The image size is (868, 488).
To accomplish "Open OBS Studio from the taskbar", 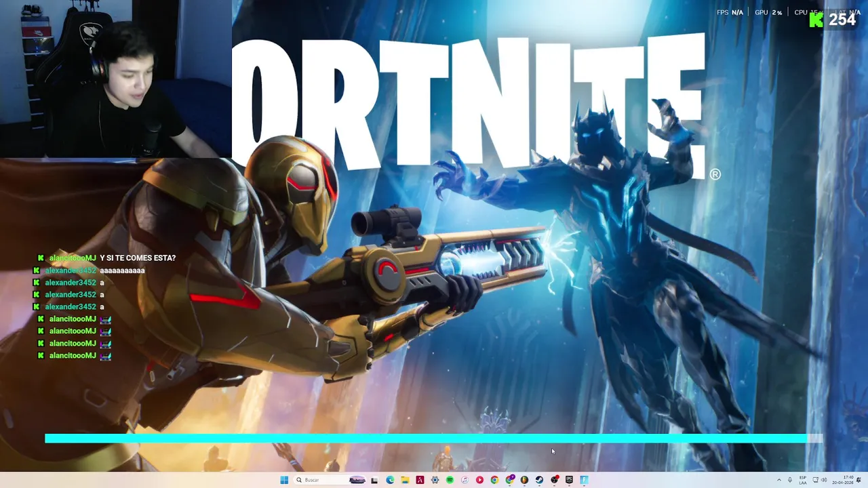I will [x=555, y=480].
